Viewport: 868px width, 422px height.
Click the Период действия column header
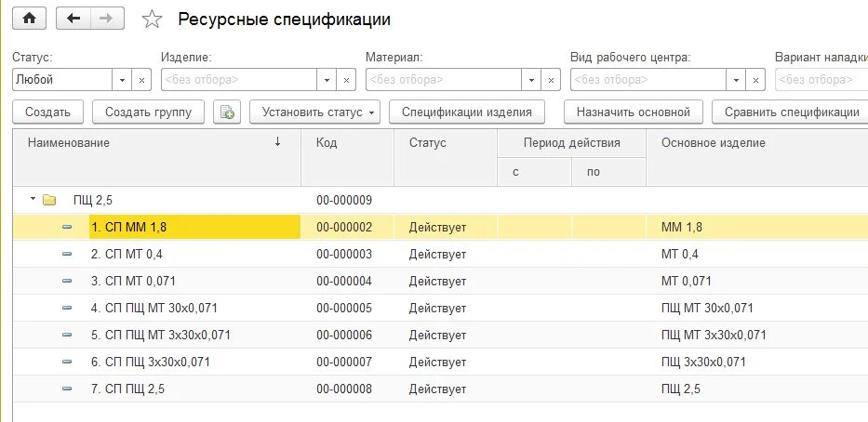tap(572, 143)
